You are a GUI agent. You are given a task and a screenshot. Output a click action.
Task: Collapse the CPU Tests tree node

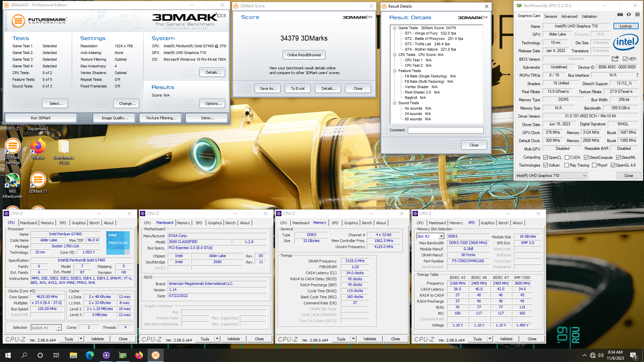(x=395, y=55)
